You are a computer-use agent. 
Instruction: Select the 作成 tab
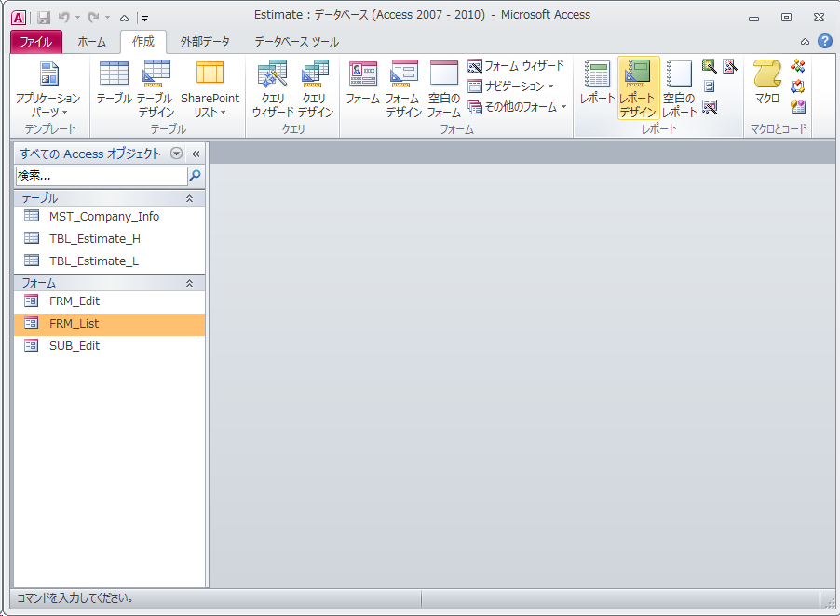tap(143, 42)
